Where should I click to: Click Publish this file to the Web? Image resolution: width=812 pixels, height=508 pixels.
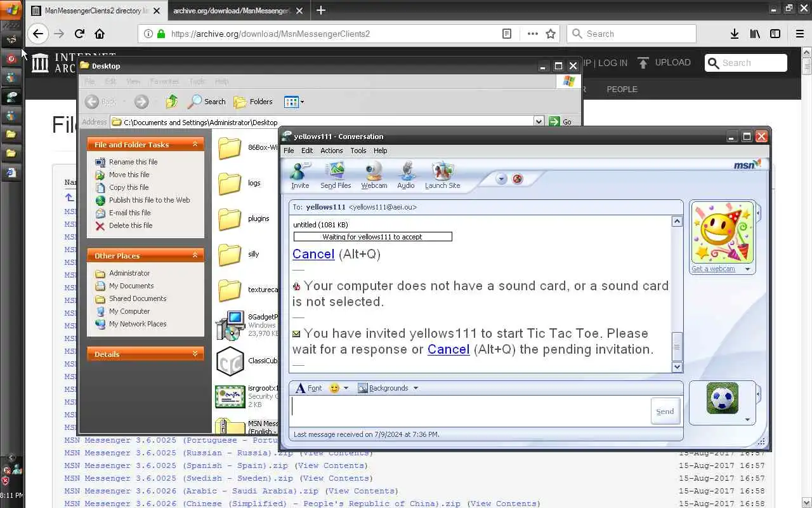point(150,200)
